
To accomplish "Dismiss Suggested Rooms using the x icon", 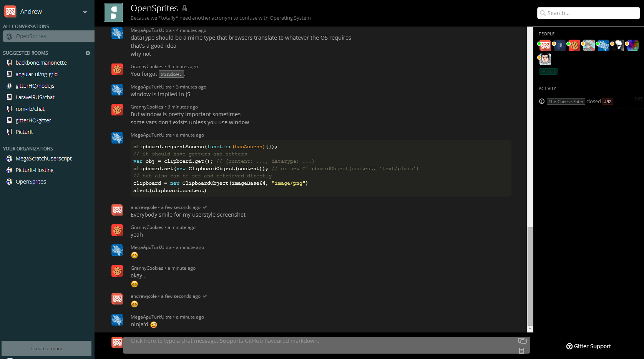I will [x=88, y=53].
